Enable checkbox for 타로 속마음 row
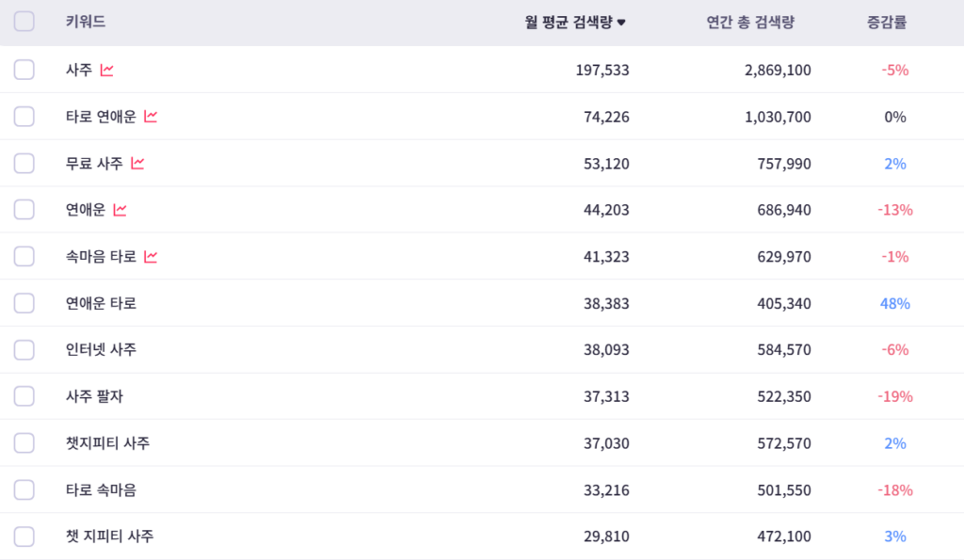964x560 pixels. [24, 489]
